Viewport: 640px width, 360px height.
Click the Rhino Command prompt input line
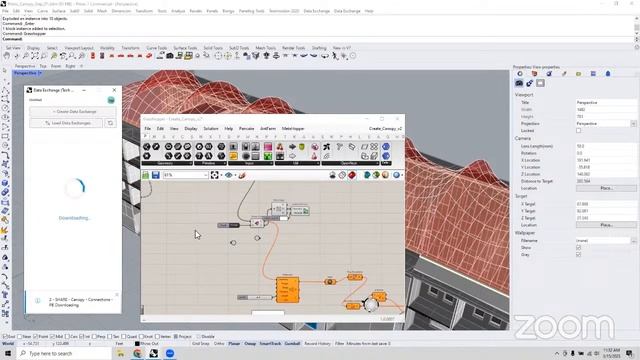[x=318, y=39]
